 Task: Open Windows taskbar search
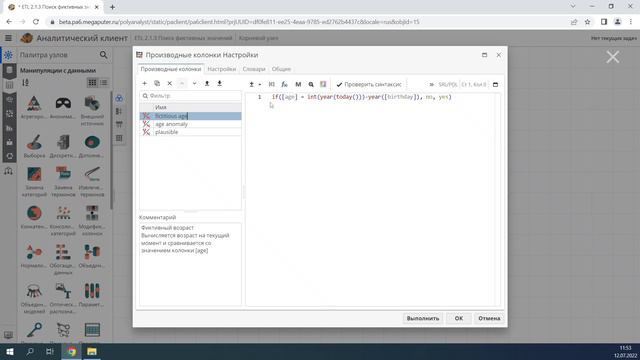point(30,351)
